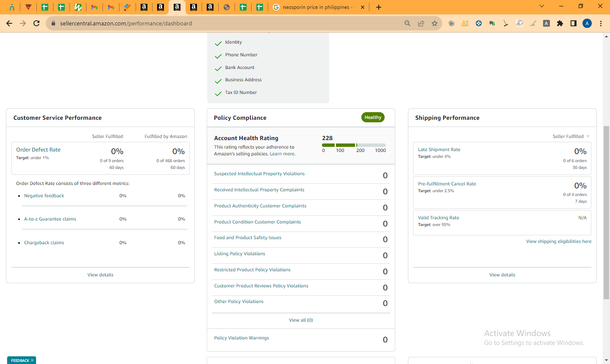Open Policy Violation Warnings
The height and width of the screenshot is (364, 610).
(x=241, y=338)
